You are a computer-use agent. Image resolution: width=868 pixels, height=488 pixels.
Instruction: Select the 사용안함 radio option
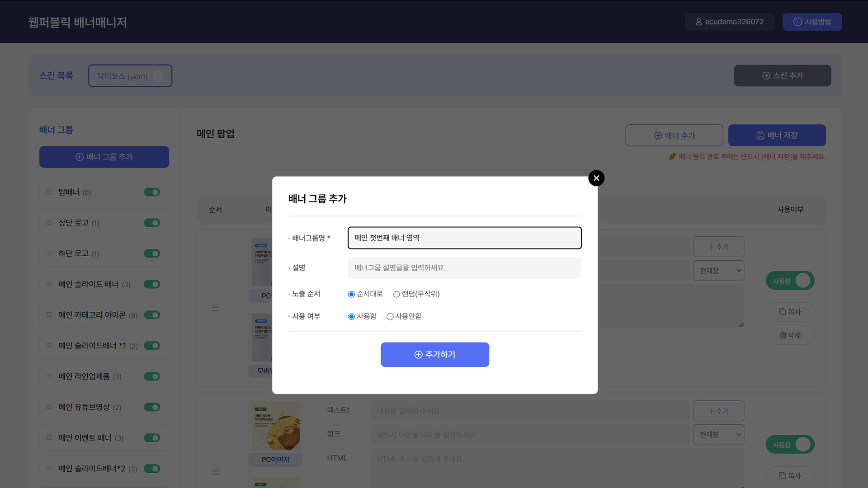[x=390, y=317]
